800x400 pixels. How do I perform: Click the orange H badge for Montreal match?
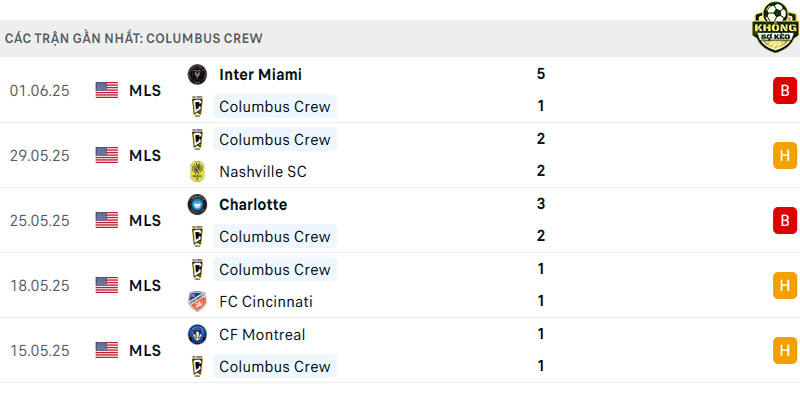point(785,351)
